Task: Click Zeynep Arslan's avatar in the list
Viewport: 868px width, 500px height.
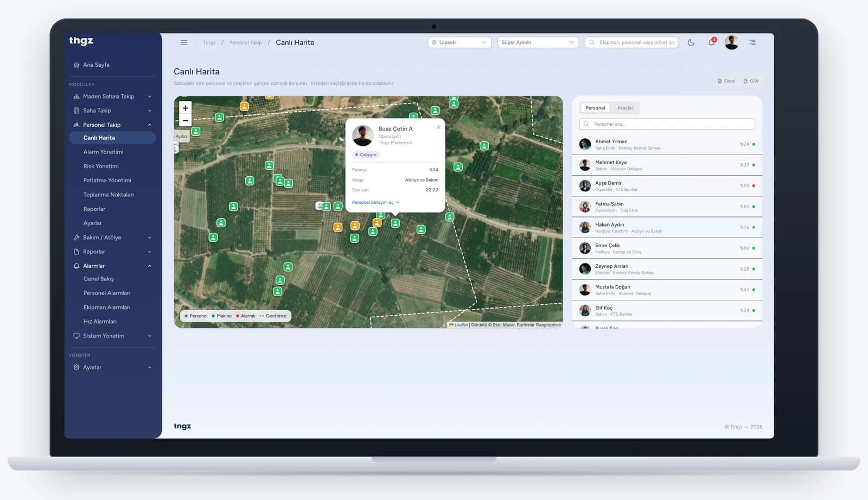Action: tap(585, 269)
